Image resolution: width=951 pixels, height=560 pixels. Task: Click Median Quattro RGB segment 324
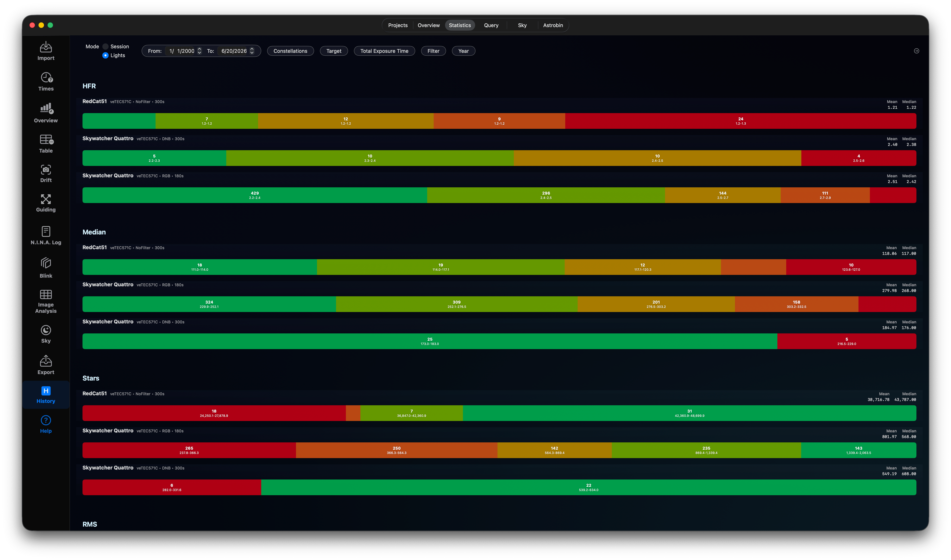point(209,304)
